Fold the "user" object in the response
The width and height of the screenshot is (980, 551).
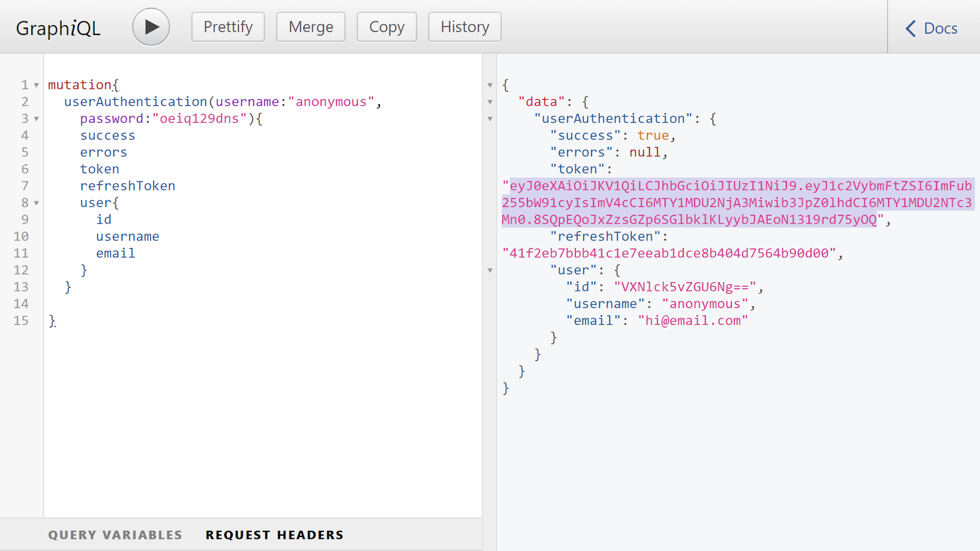[x=490, y=270]
